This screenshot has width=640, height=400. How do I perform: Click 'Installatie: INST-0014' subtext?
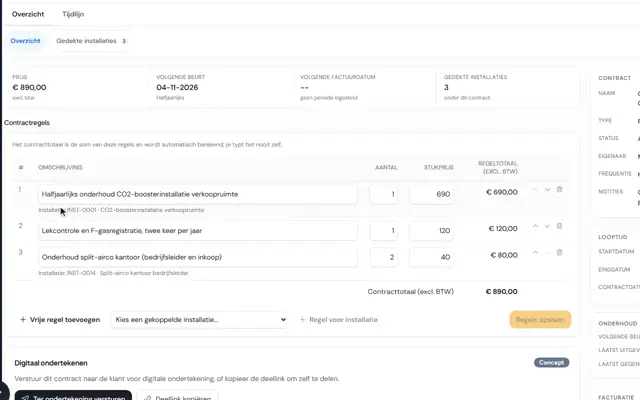pos(113,273)
